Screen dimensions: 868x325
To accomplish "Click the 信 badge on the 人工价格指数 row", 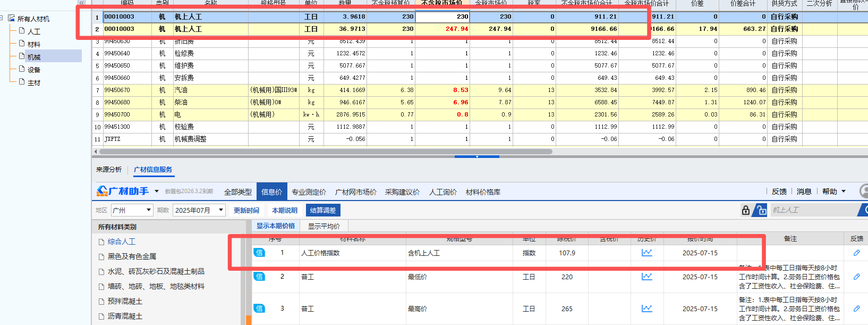I will [259, 253].
